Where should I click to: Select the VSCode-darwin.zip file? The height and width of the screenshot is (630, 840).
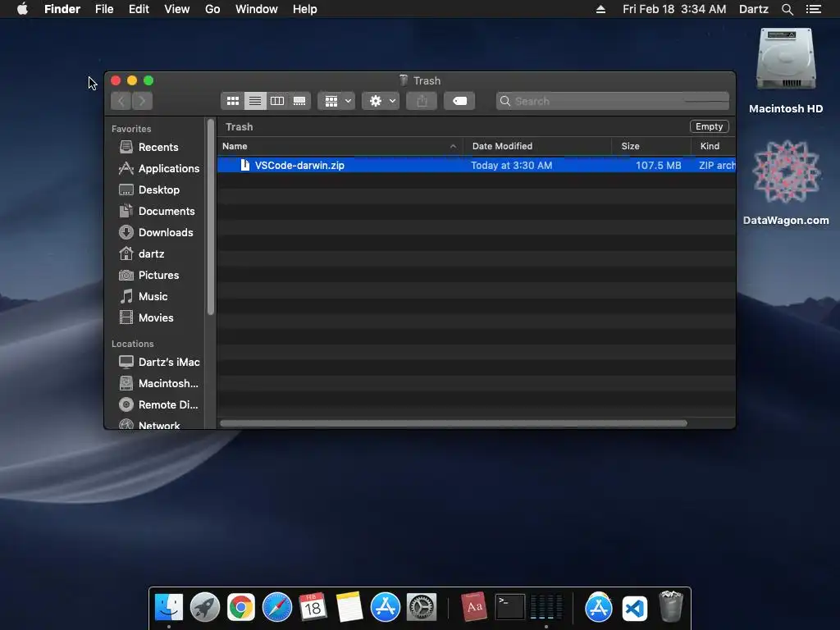(476, 165)
